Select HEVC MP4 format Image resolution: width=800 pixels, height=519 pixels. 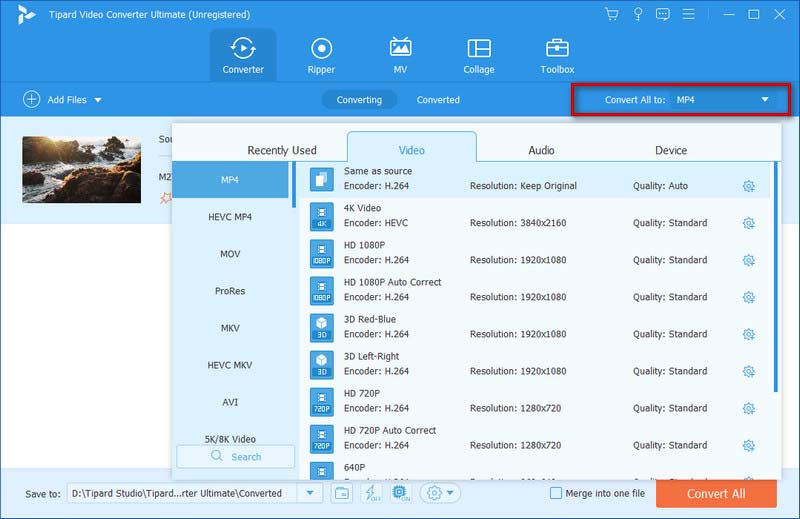click(230, 217)
